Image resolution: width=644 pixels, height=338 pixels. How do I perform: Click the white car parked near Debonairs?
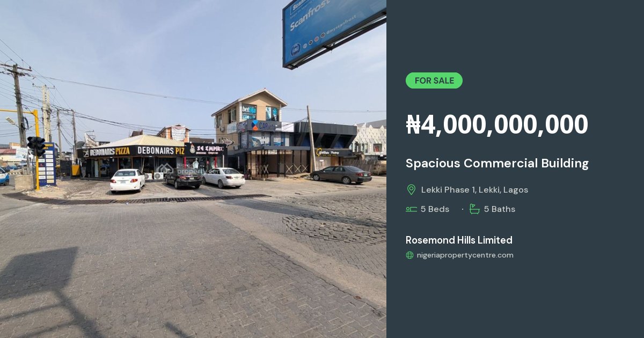click(127, 180)
